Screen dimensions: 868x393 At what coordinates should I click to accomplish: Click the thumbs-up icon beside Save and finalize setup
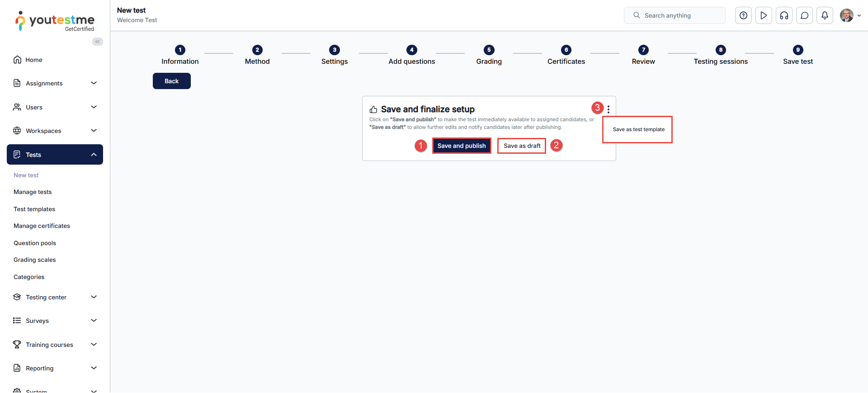click(373, 109)
